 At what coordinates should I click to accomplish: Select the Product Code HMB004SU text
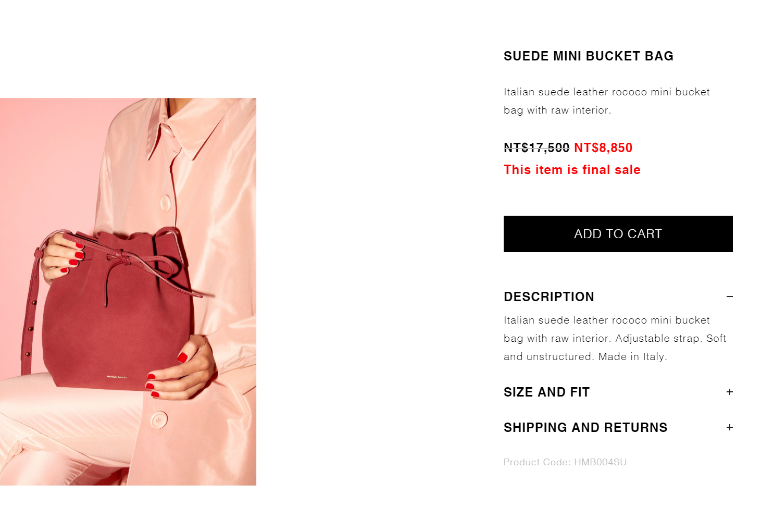click(565, 462)
